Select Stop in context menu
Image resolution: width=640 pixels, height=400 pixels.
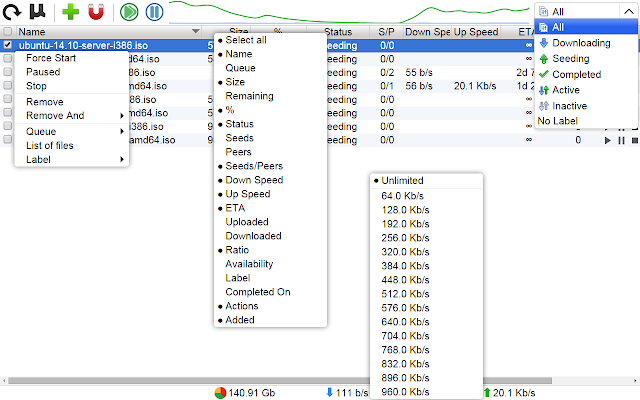click(x=71, y=86)
